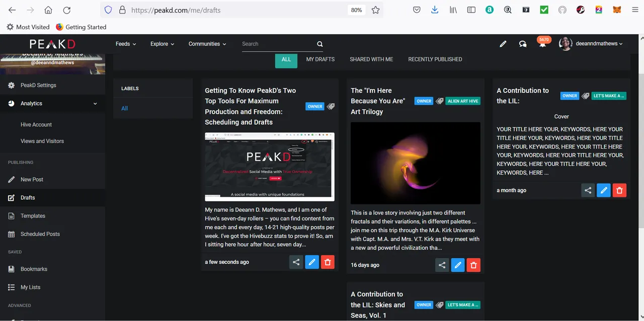Open Hive Account analytics page
644x321 pixels.
pos(36,125)
